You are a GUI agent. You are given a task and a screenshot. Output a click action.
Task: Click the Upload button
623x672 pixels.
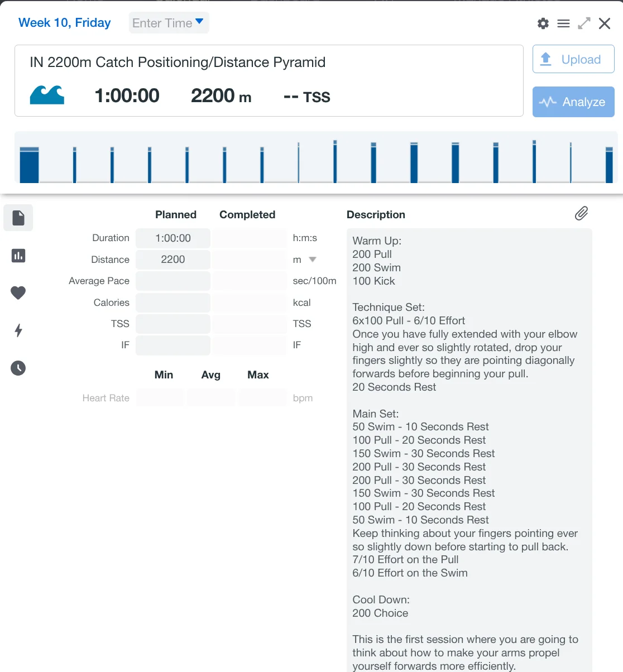coord(573,59)
